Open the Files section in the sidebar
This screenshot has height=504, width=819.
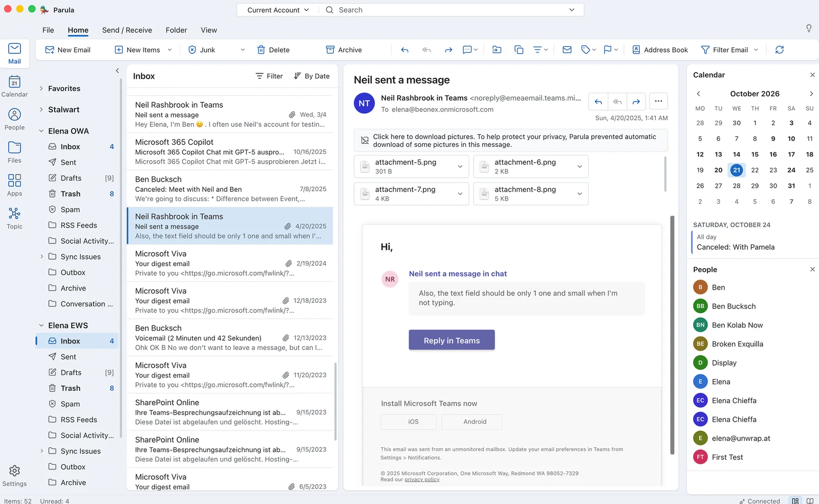coord(14,152)
